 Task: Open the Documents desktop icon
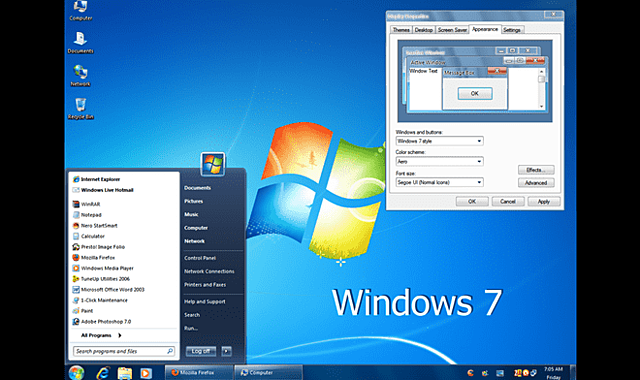pos(80,43)
